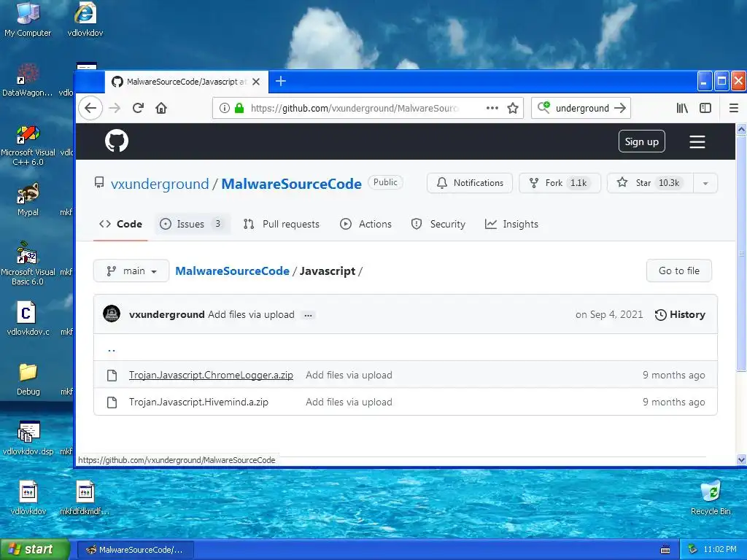The image size is (747, 560).
Task: Click commit message in ChromeLogger row
Action: point(349,375)
